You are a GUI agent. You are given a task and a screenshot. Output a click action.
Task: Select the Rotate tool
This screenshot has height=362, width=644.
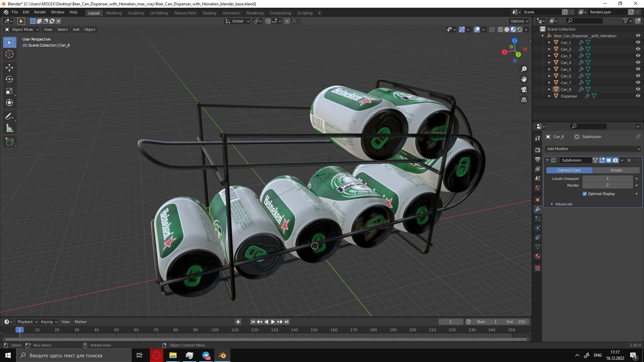click(x=9, y=79)
